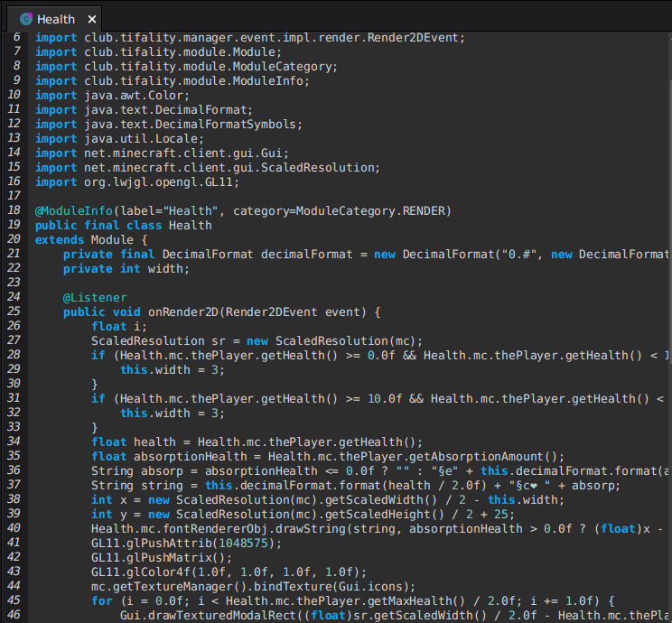Close the Health editor tab
672x623 pixels.
(92, 19)
